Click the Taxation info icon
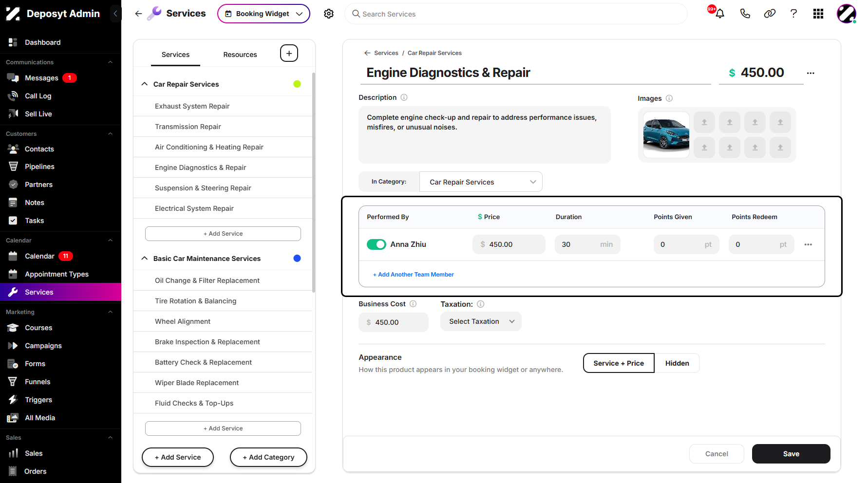 point(480,304)
